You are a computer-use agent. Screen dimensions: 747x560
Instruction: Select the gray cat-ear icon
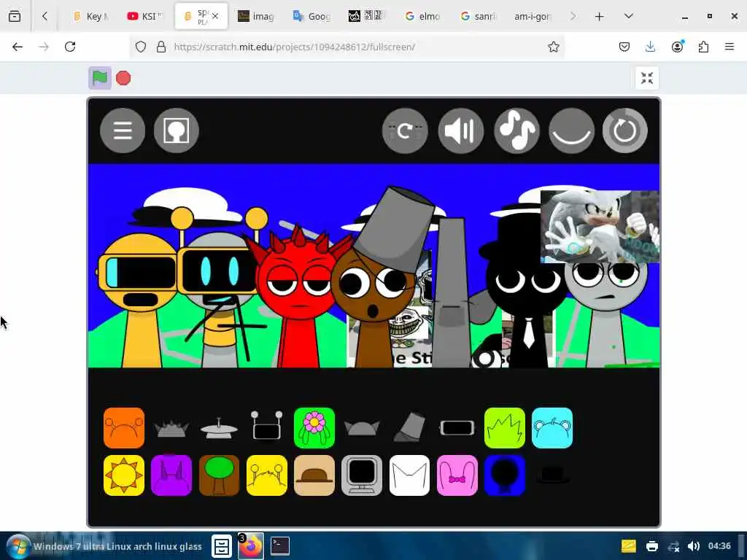coord(362,428)
